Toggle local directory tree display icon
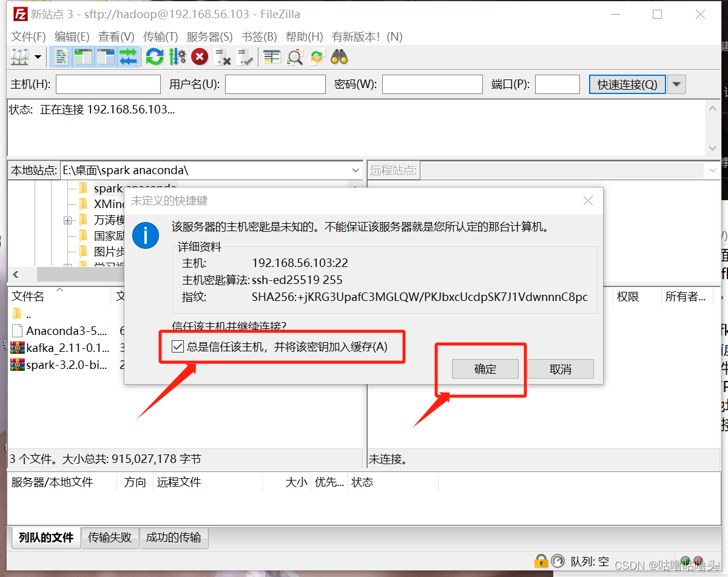Image resolution: width=728 pixels, height=577 pixels. [x=83, y=58]
